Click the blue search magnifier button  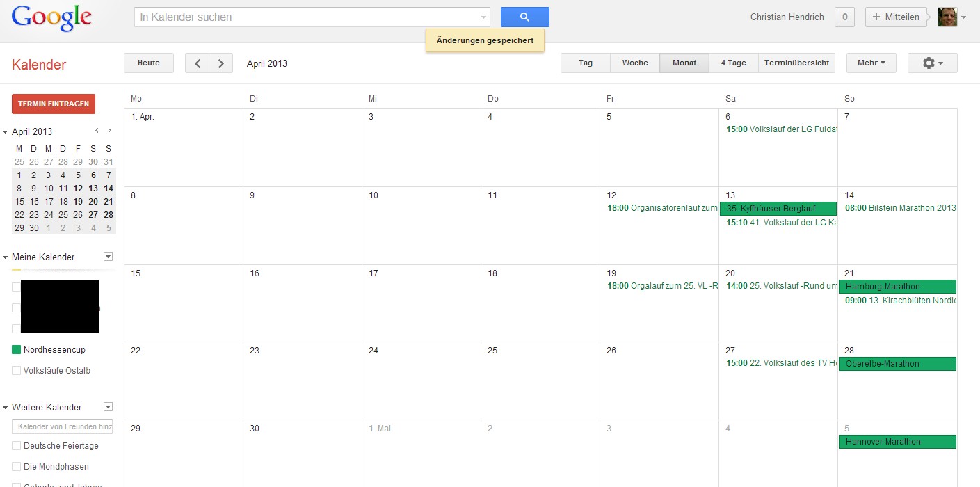click(x=524, y=17)
